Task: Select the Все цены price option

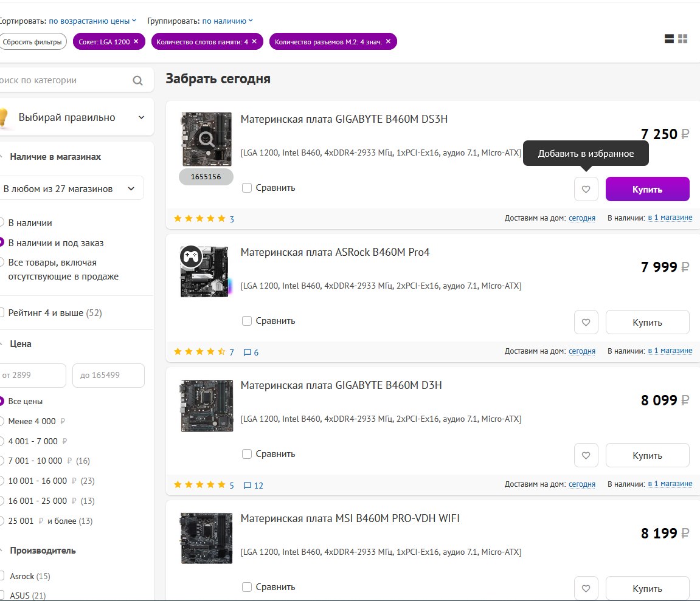Action: [21, 401]
